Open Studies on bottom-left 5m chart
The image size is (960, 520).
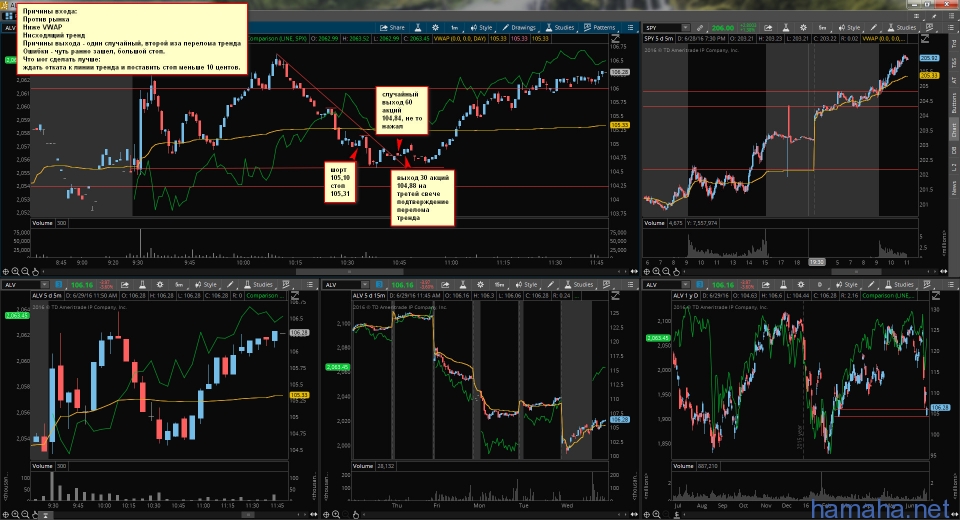pyautogui.click(x=258, y=285)
